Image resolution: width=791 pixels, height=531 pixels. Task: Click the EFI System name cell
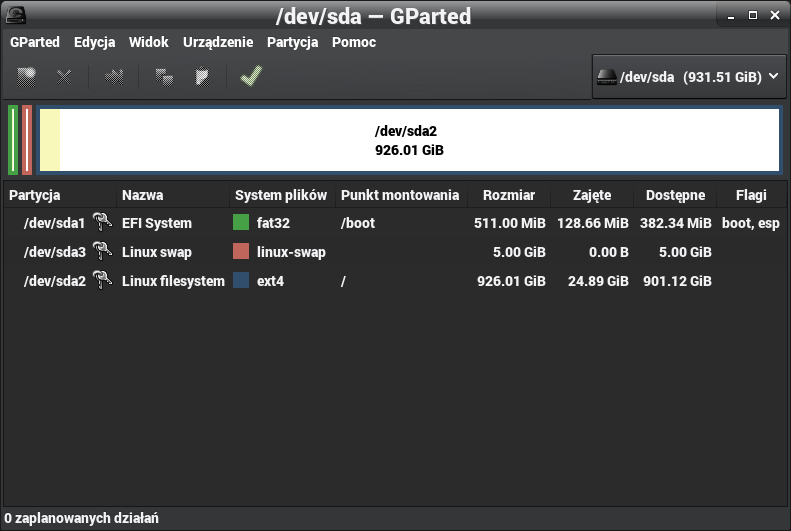[157, 223]
